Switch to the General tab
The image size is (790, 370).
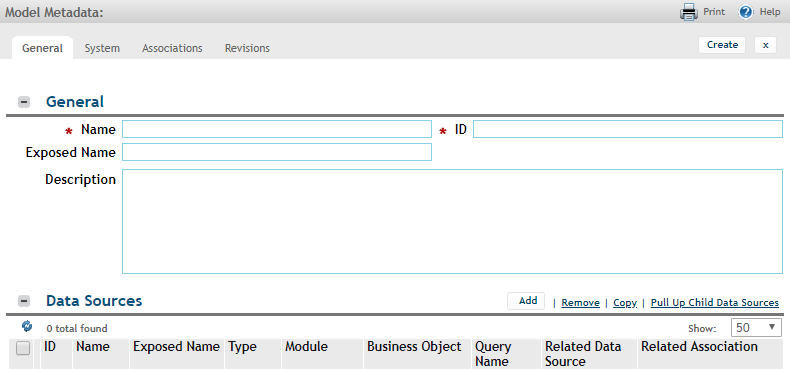(42, 48)
